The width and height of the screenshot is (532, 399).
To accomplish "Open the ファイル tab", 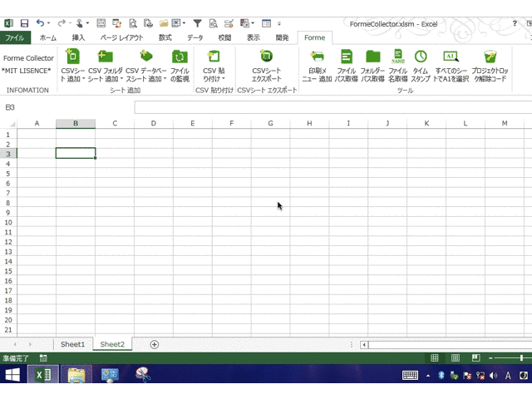I will coord(15,38).
